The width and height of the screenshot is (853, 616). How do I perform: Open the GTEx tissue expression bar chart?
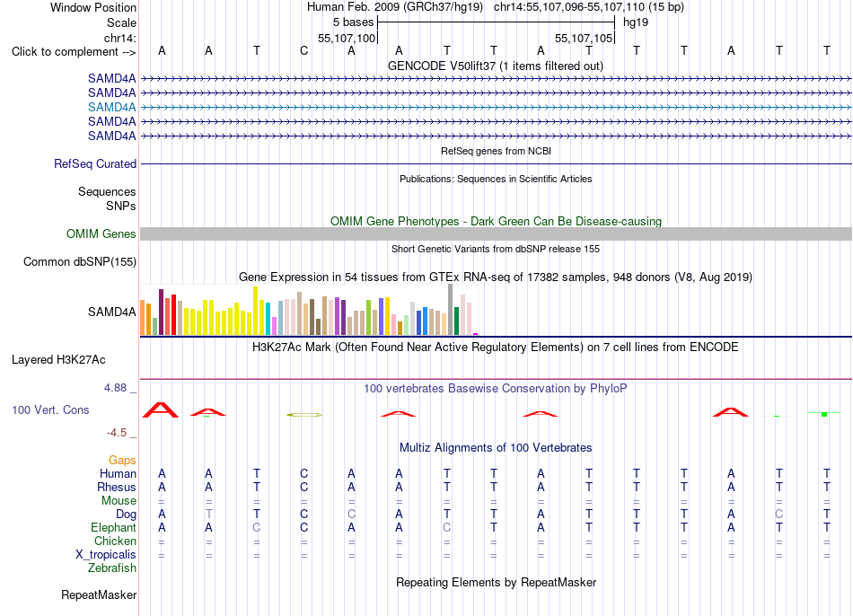coord(309,310)
